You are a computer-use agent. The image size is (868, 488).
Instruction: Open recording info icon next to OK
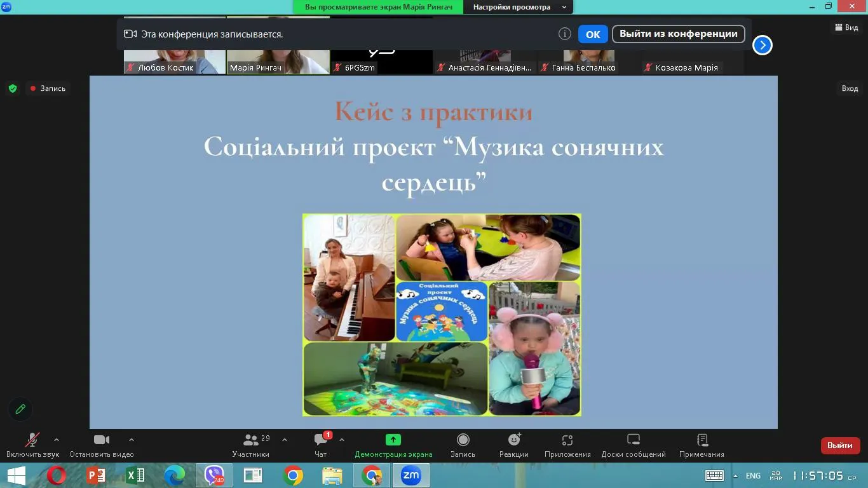pos(564,34)
